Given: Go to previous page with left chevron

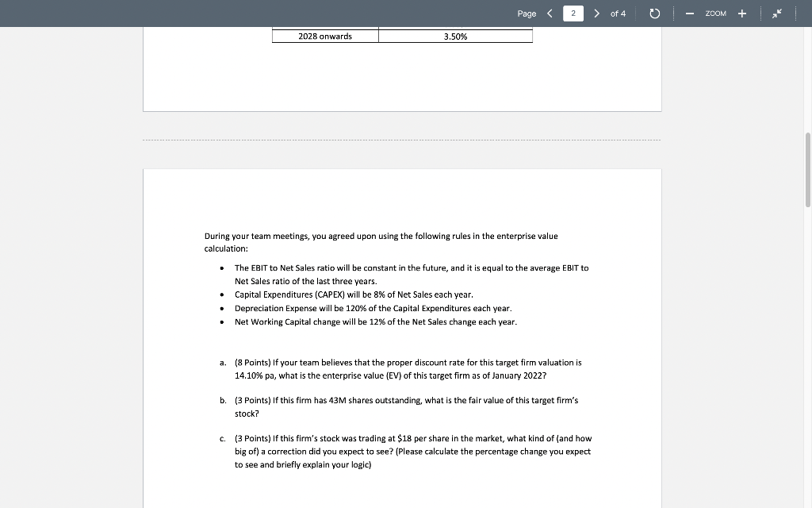Looking at the screenshot, I should point(549,13).
